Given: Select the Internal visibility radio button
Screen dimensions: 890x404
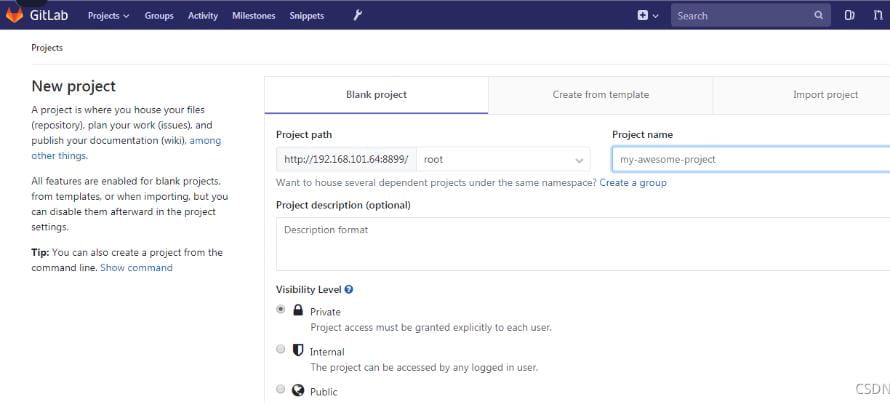Looking at the screenshot, I should click(281, 350).
